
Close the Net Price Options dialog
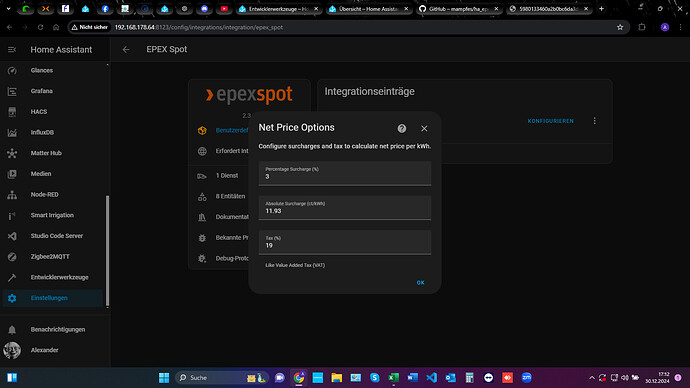[x=424, y=128]
